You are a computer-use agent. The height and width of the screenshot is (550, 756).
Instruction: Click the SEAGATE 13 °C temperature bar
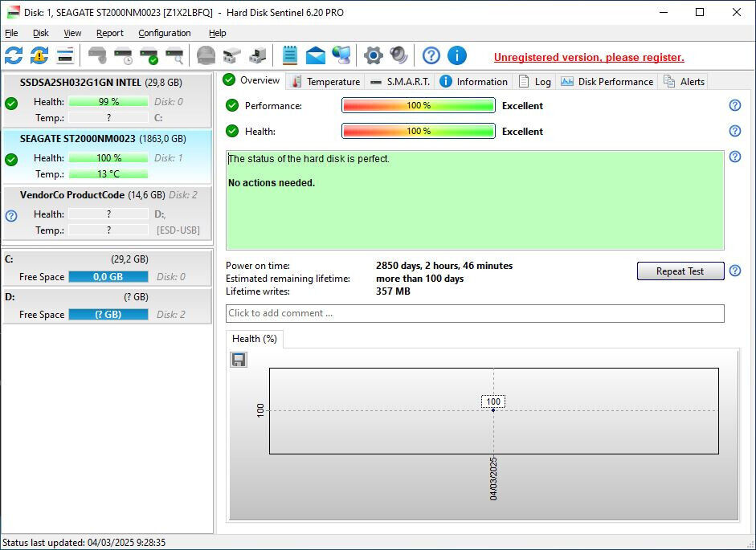(108, 174)
